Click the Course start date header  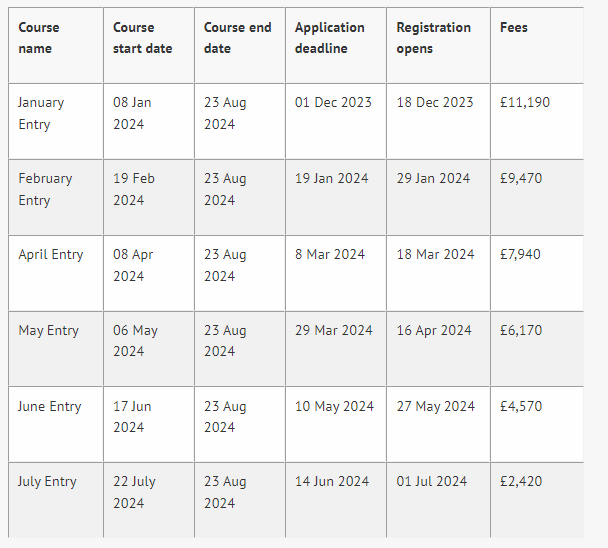(x=142, y=38)
